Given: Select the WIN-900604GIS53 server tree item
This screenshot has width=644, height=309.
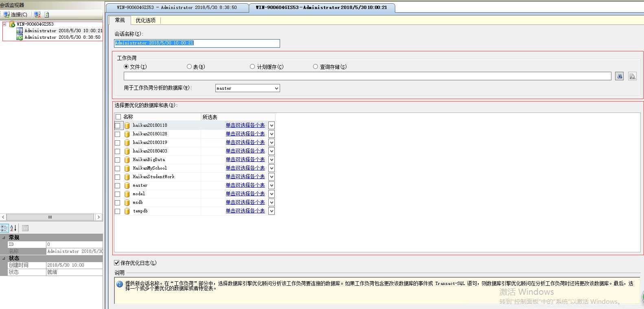Looking at the screenshot, I should [35, 24].
